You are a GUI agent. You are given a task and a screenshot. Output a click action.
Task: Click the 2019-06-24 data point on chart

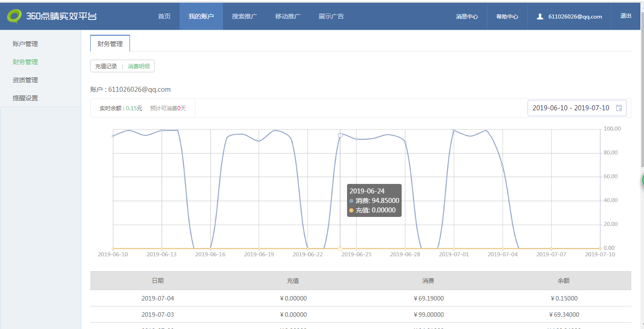click(x=340, y=135)
